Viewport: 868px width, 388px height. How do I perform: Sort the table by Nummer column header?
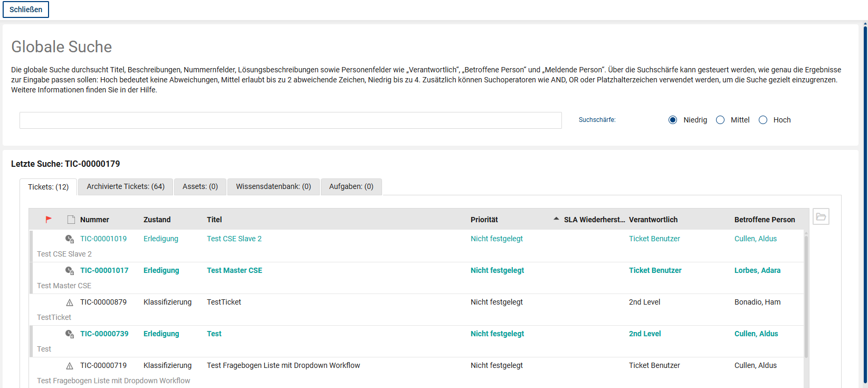point(94,220)
